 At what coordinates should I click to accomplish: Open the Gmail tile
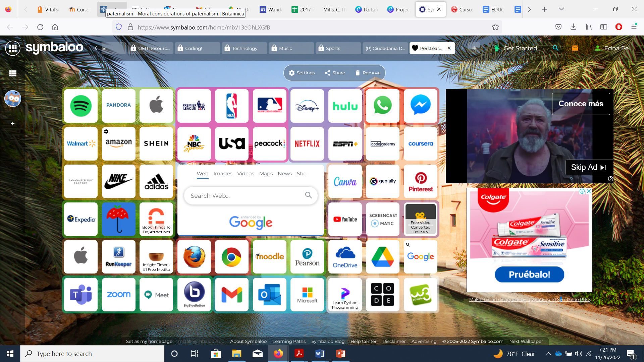click(x=232, y=295)
